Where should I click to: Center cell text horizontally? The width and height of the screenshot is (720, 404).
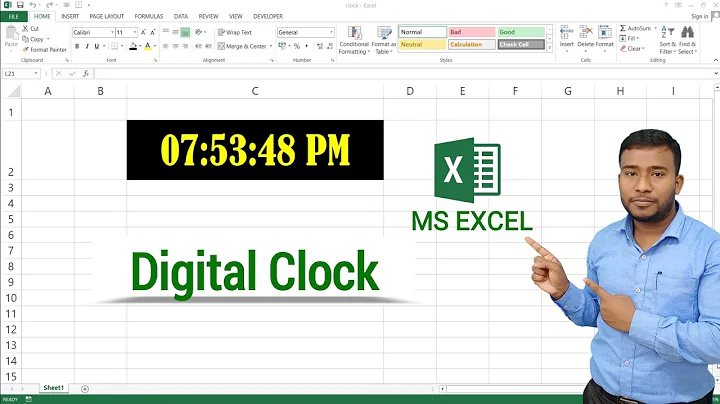tap(175, 46)
